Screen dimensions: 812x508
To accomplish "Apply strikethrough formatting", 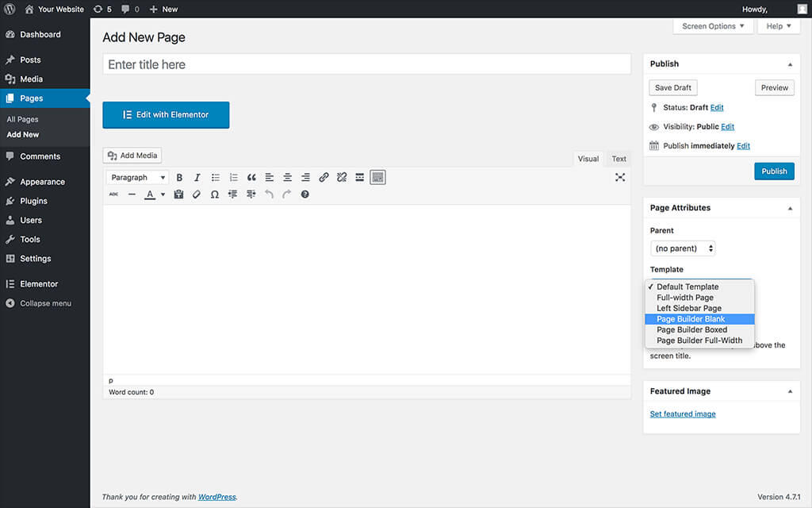I will tap(113, 194).
